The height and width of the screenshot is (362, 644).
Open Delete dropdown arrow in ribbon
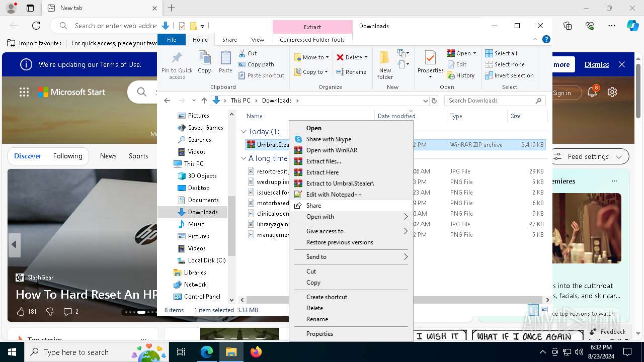click(366, 57)
